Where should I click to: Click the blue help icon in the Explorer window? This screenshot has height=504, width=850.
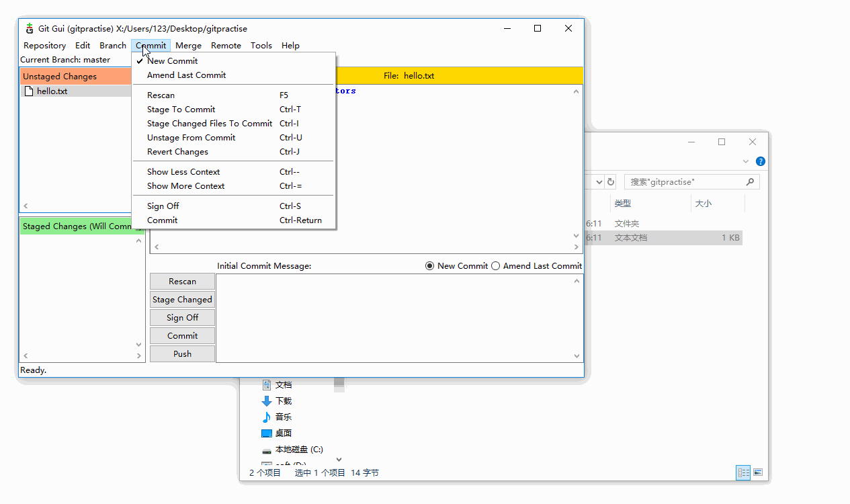[761, 161]
